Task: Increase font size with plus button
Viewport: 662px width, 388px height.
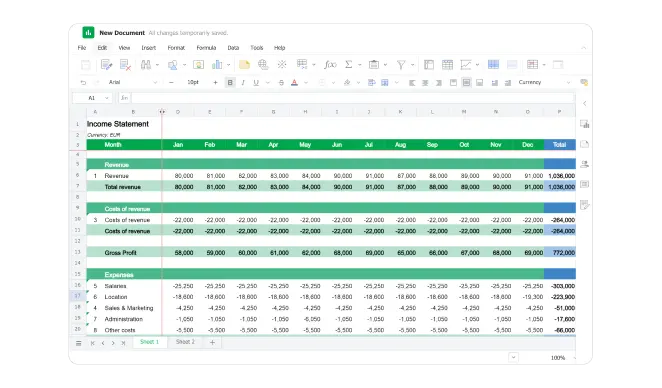Action: point(215,82)
